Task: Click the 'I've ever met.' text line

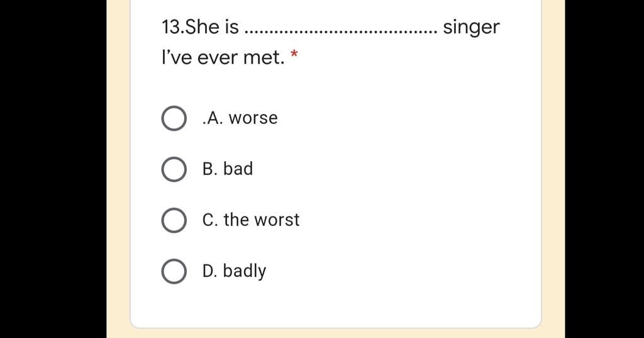Action: pos(223,57)
